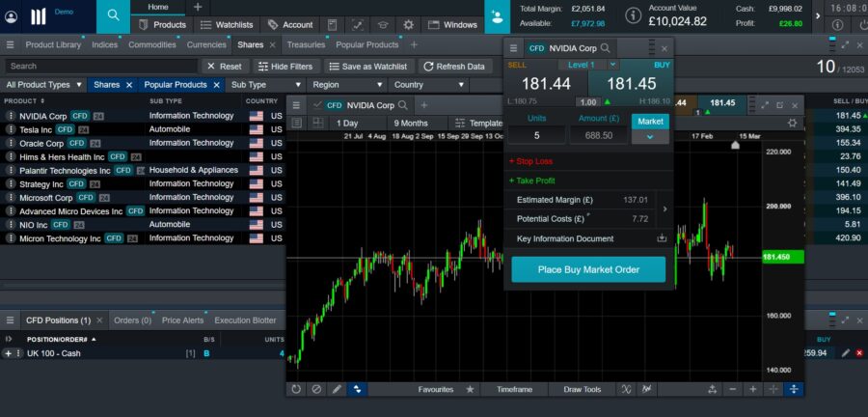Remove the Popular Products filter chip
The image size is (868, 417).
click(216, 85)
